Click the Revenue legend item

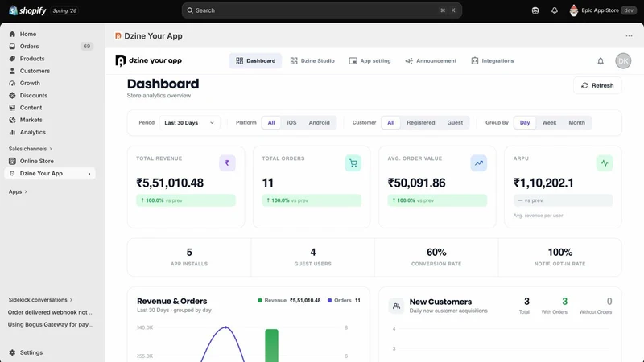point(289,300)
